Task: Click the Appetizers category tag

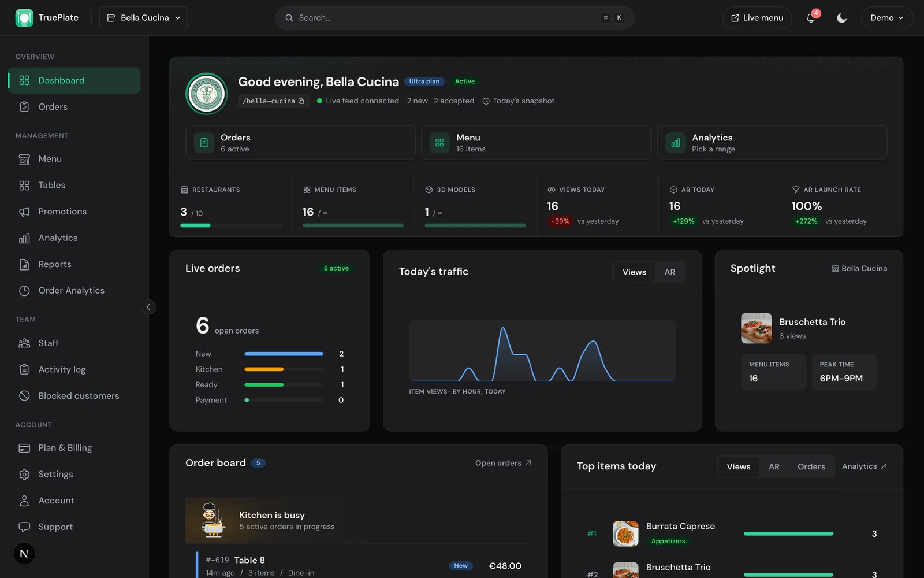Action: (x=668, y=542)
